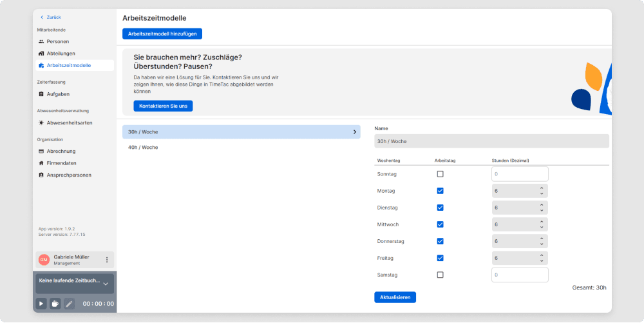644x323 pixels.
Task: Click the Montag hours stepper arrows
Action: [x=542, y=191]
